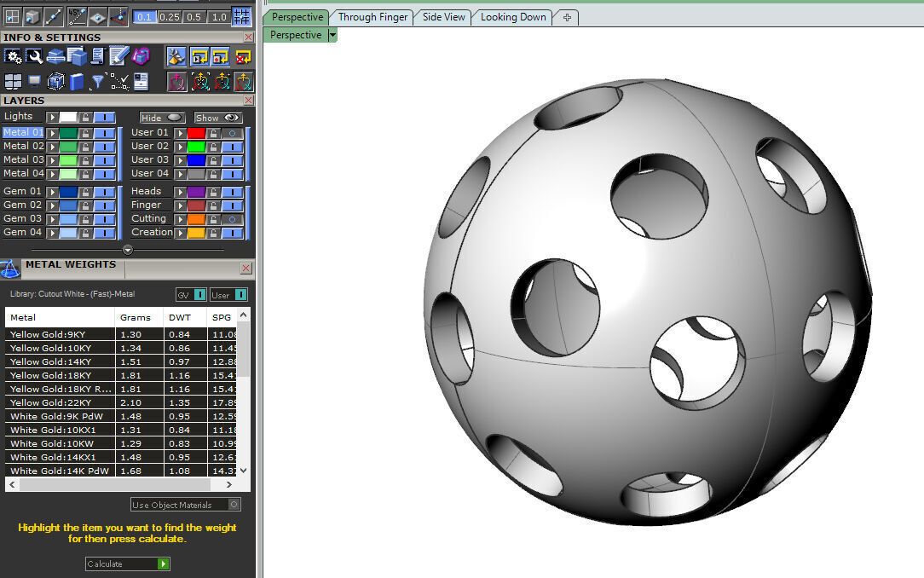Open the Metal 01 dark green swatch
This screenshot has width=924, height=578.
68,133
